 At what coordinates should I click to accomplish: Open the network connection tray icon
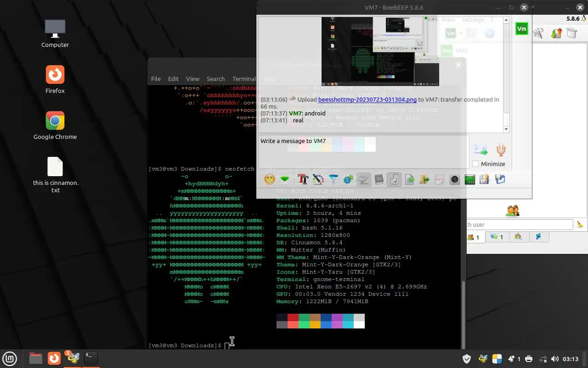tap(543, 359)
